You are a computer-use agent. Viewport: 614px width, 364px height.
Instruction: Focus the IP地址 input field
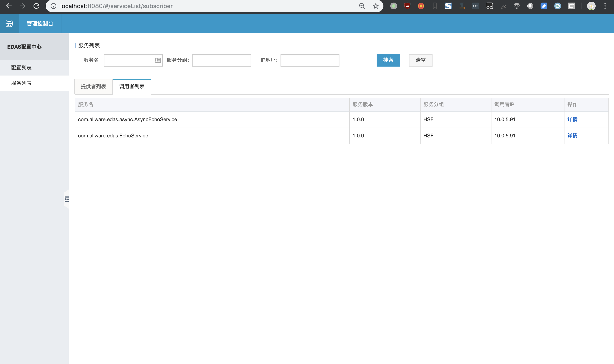(x=310, y=60)
